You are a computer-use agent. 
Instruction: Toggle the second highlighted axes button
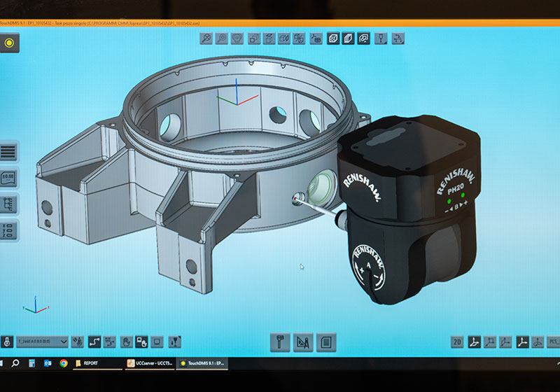pos(522,342)
